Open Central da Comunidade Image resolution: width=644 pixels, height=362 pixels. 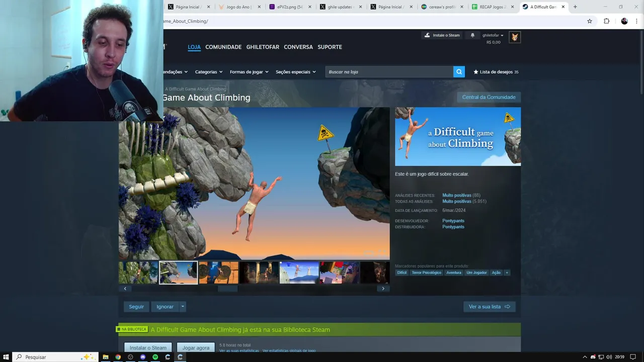coord(489,97)
